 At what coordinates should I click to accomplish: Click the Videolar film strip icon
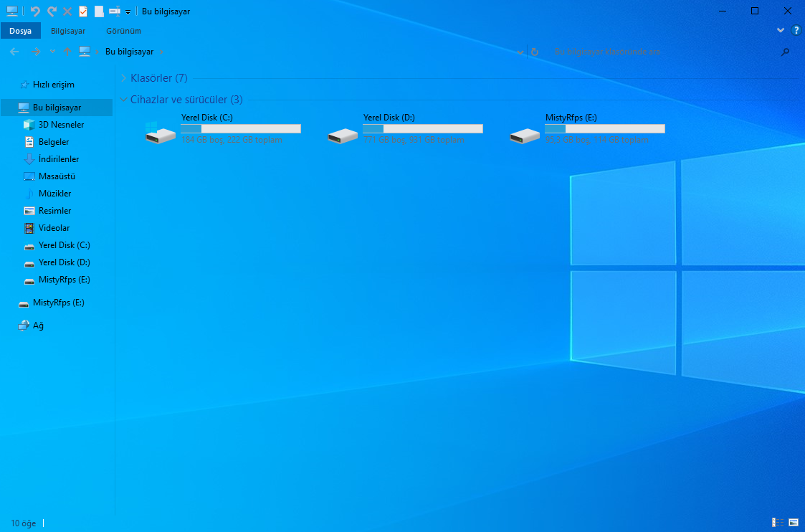coord(29,228)
